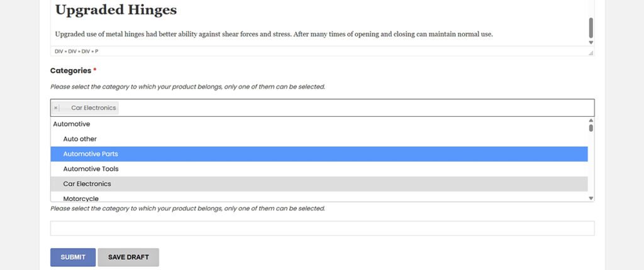Select the Automotive Parts category option
The width and height of the screenshot is (644, 270).
click(x=91, y=154)
